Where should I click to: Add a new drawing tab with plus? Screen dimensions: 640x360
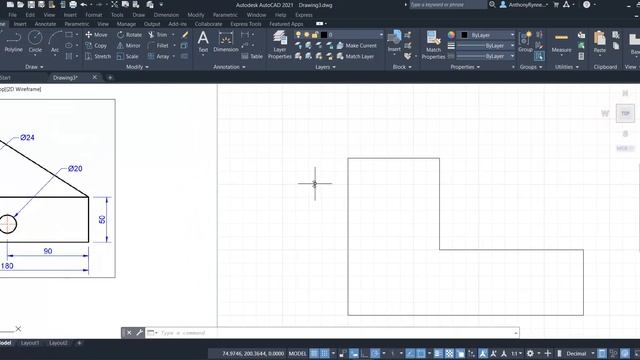coord(110,78)
